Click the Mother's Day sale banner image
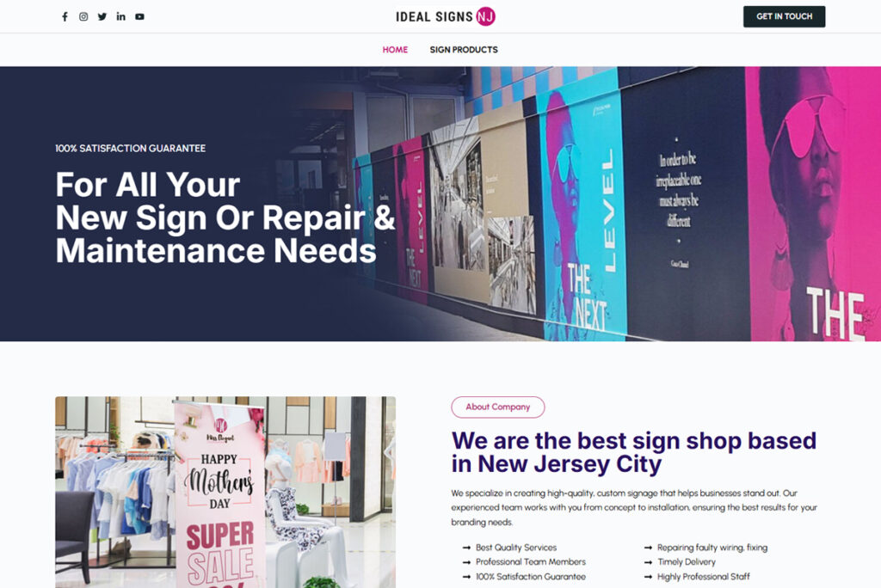 pos(225,492)
